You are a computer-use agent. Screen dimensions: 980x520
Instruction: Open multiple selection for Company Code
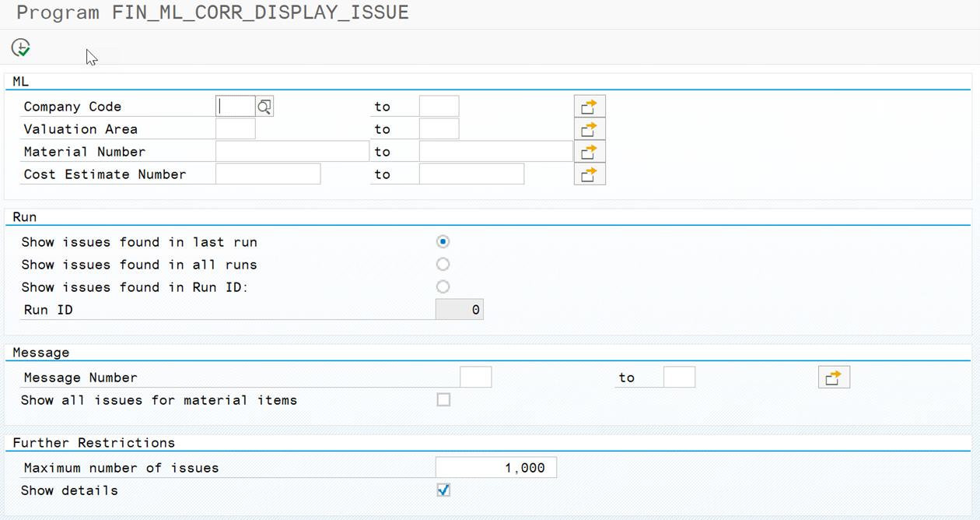pyautogui.click(x=589, y=107)
